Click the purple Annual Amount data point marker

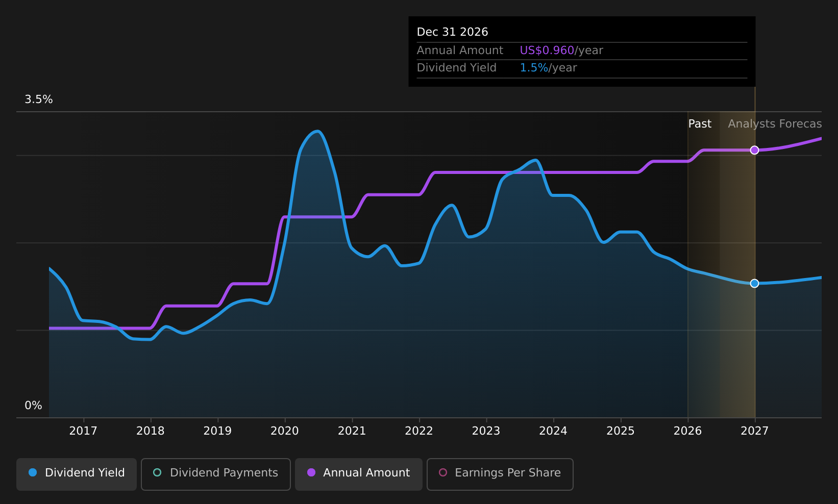754,150
